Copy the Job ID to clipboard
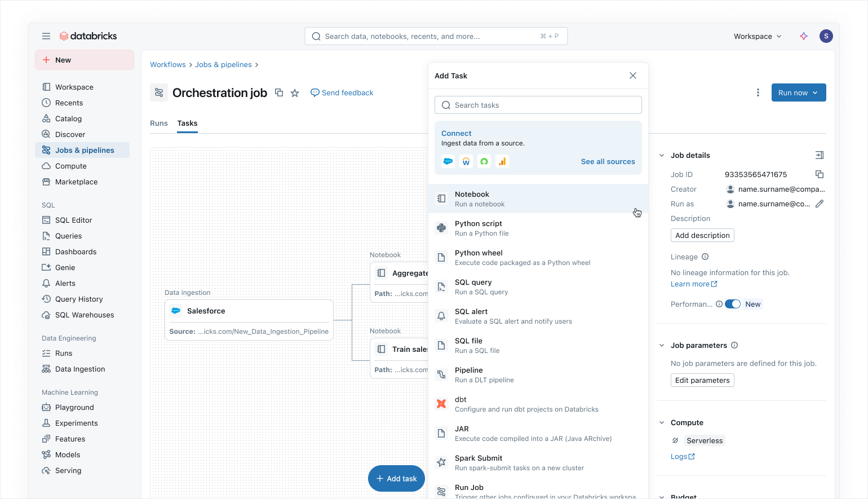Viewport: 868px width, 499px height. pos(820,174)
